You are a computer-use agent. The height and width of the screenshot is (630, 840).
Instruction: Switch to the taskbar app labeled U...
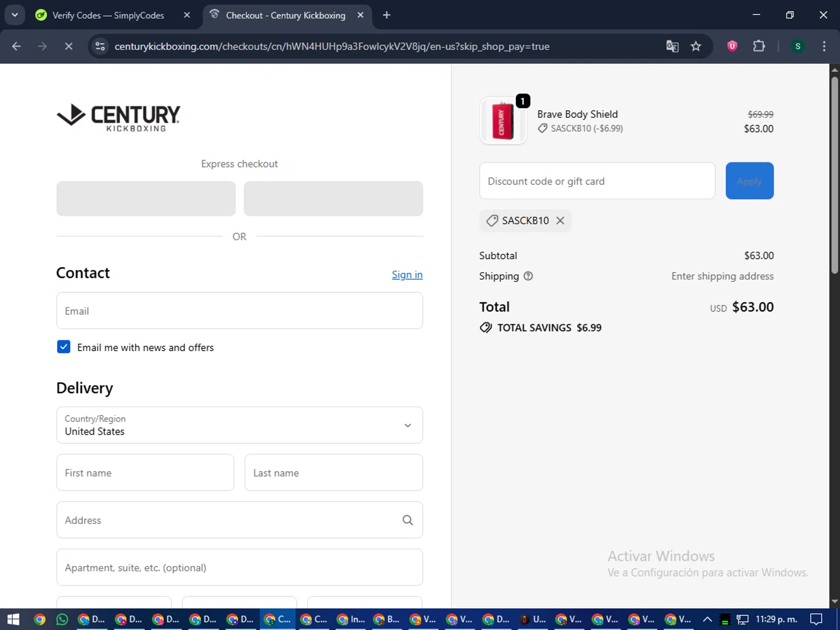pos(533,619)
